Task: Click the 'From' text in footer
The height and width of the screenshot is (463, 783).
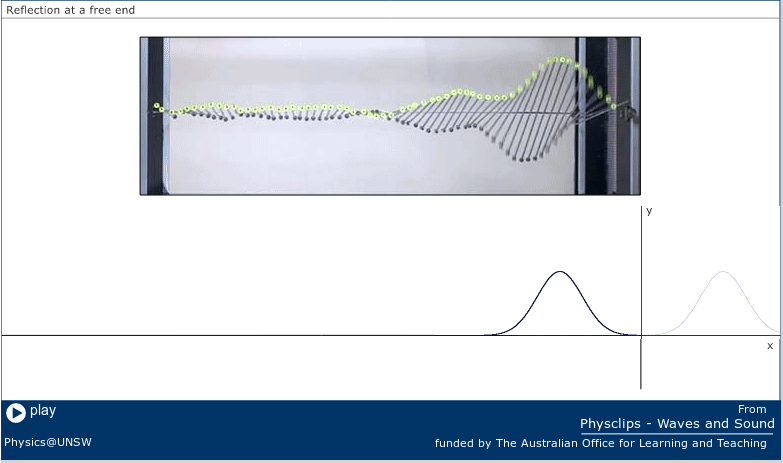Action: coord(752,409)
